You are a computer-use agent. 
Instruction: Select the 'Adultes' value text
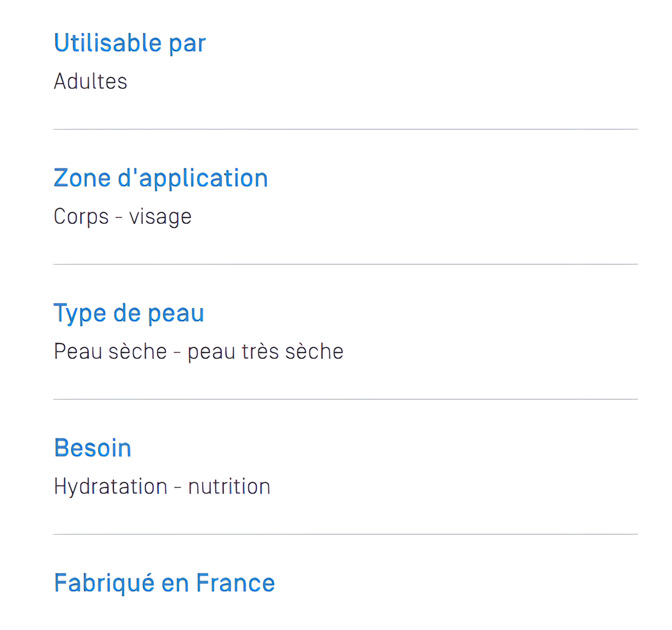click(x=91, y=82)
